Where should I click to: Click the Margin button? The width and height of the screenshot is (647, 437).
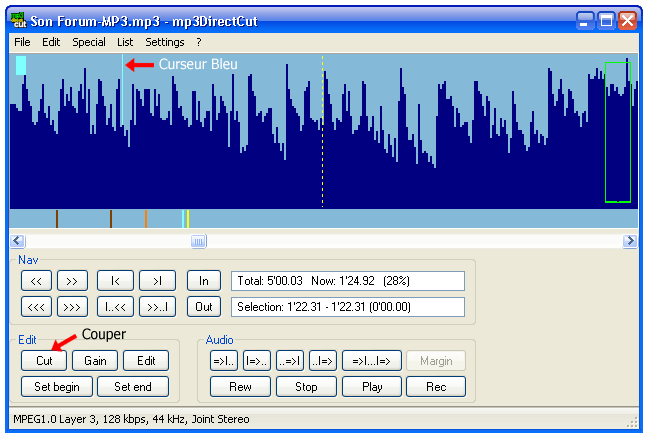point(436,361)
